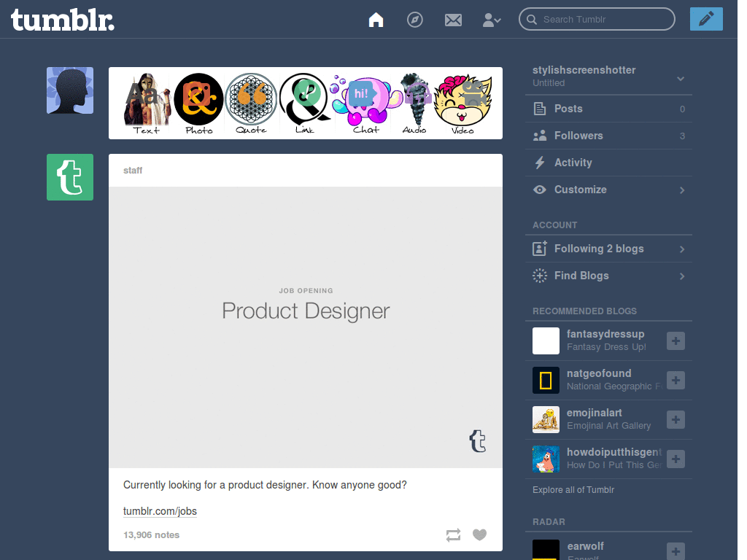Click the fantasydressup white avatar
This screenshot has height=560, width=747.
coord(546,341)
